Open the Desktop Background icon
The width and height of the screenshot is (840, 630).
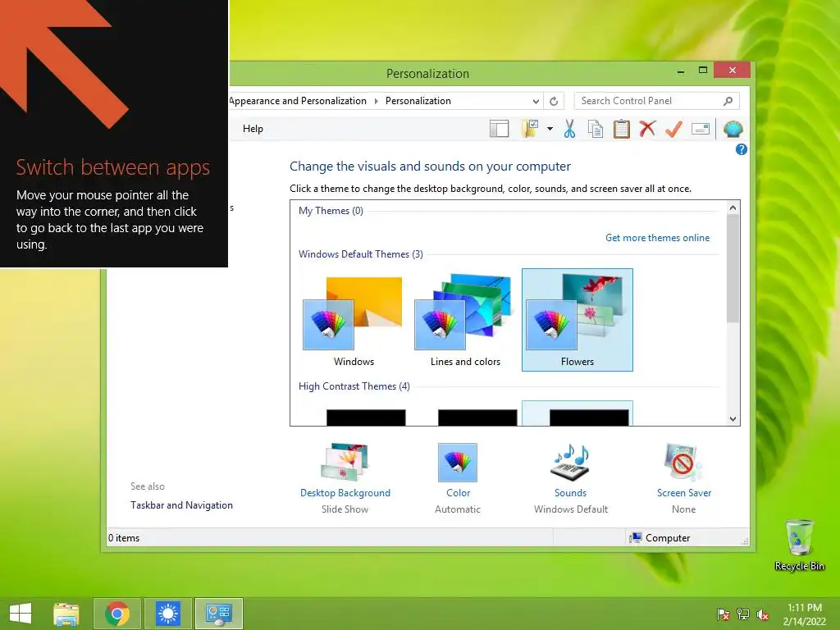point(345,462)
